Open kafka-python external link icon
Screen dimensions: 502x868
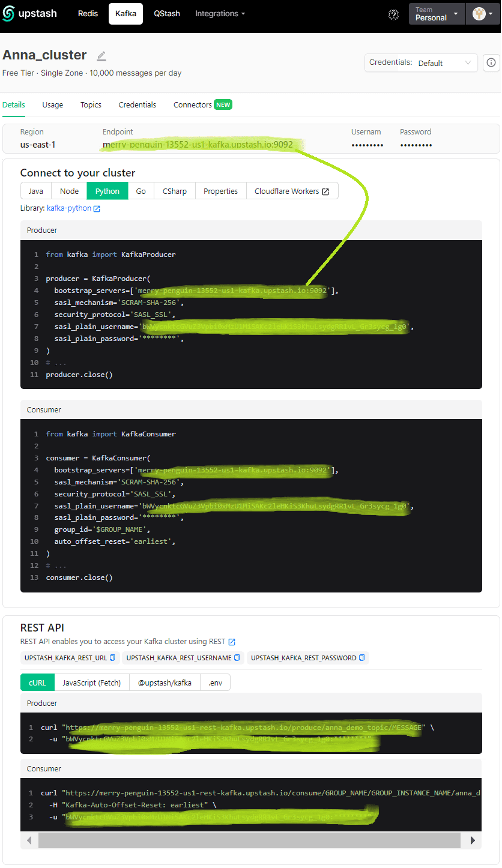97,208
